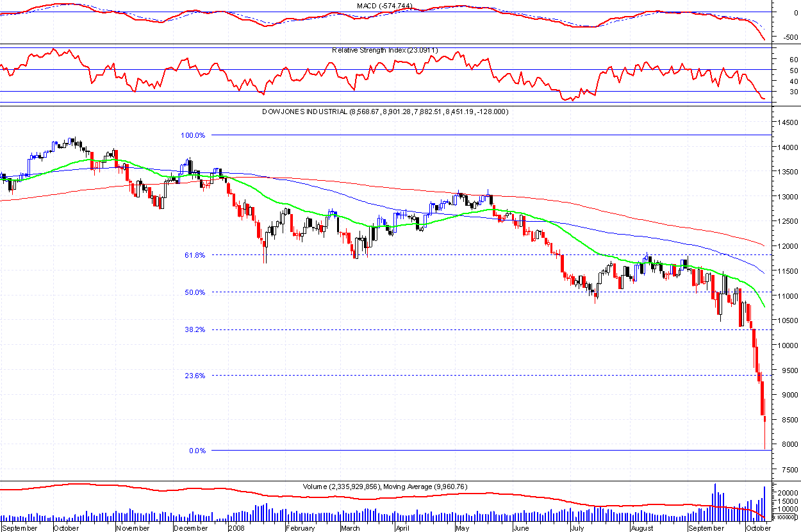
Task: Click the 12000 price axis value
Action: tap(786, 246)
